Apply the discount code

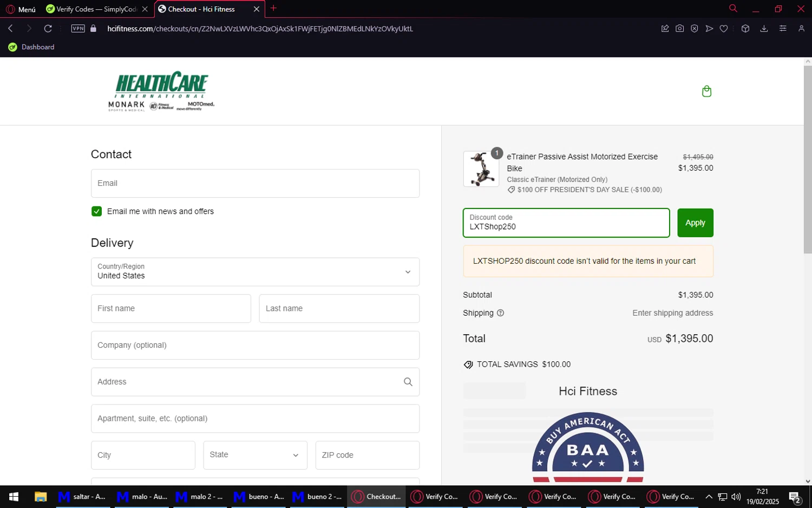point(695,223)
